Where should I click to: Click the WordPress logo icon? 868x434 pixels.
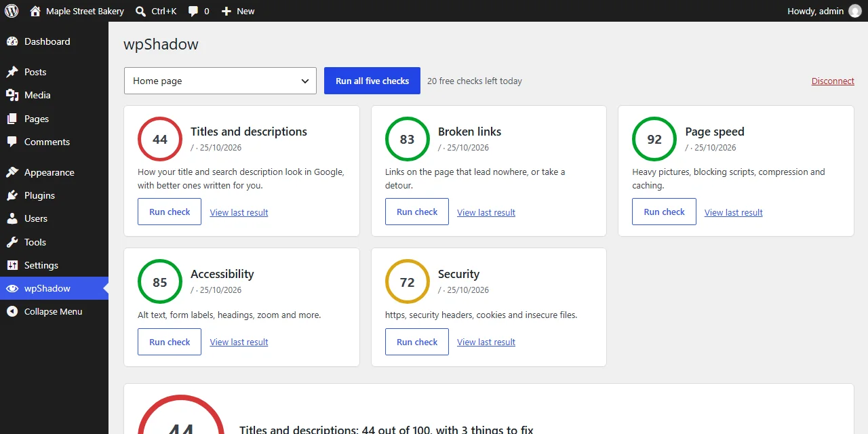(x=12, y=11)
